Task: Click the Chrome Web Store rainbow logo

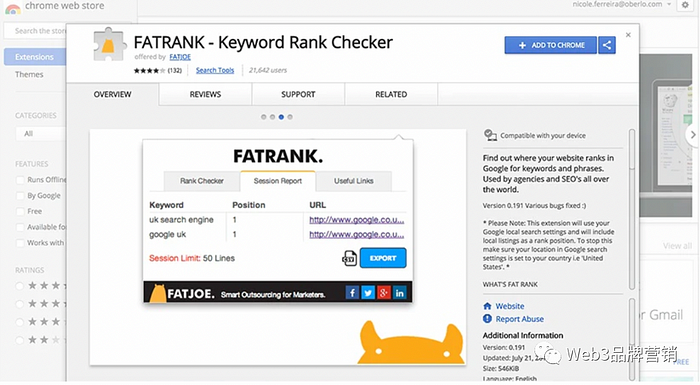Action: tap(12, 8)
